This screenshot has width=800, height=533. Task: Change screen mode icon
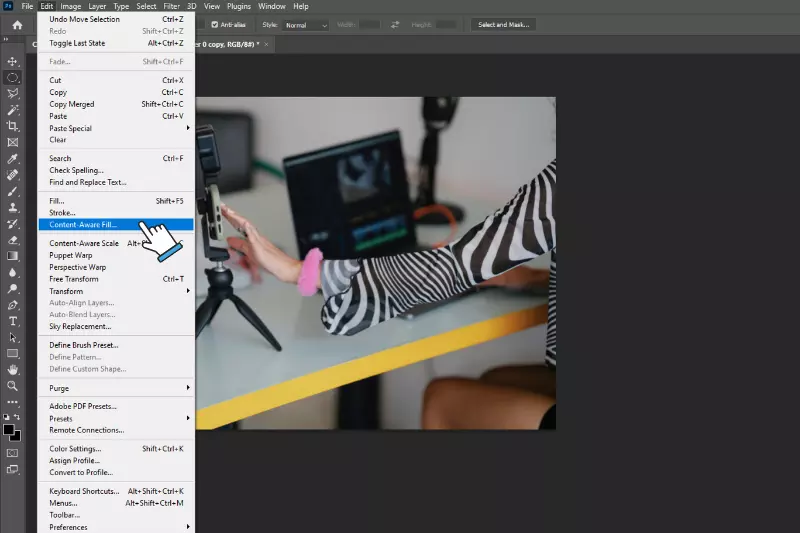tap(12, 469)
